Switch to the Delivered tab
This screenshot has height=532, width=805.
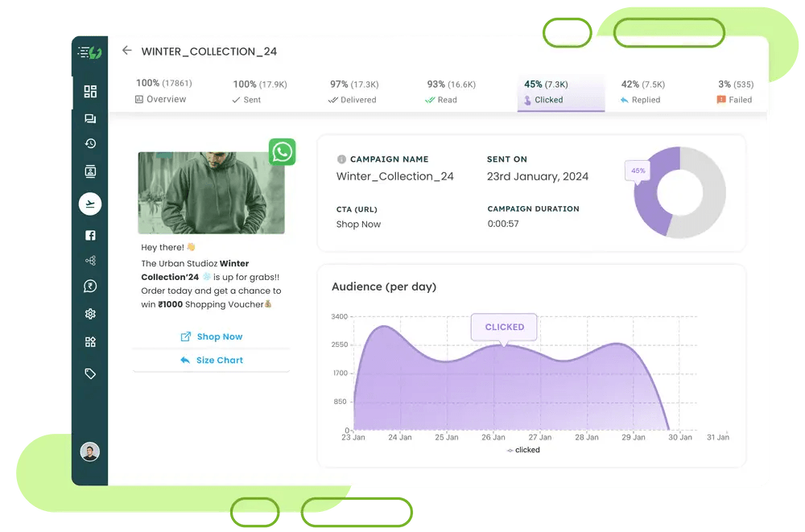point(353,92)
